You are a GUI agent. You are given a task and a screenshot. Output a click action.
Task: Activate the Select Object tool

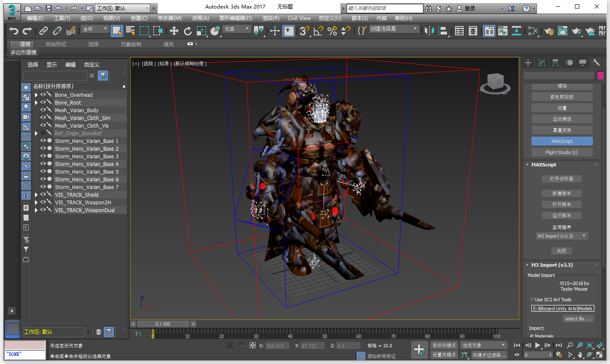(117, 31)
